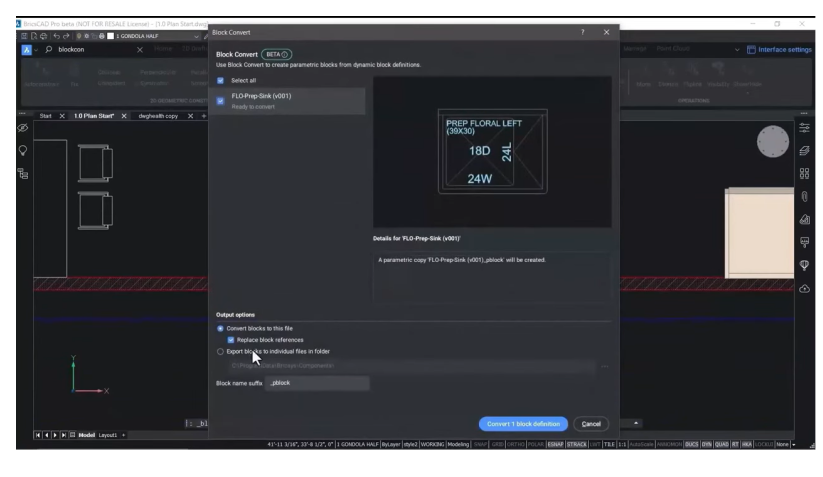Click the search magnifier icon
Viewport: 823px width, 477px height.
coord(49,49)
